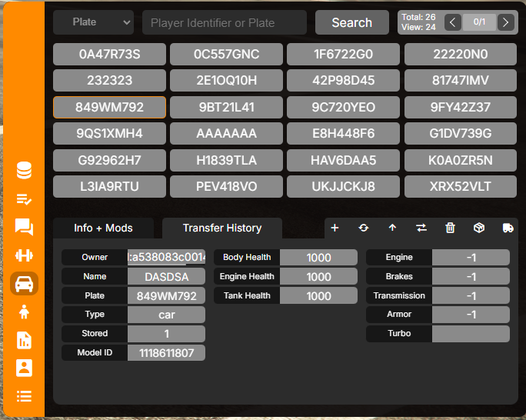Click the Player Identifier or Plate field
The width and height of the screenshot is (526, 420).
coord(224,22)
